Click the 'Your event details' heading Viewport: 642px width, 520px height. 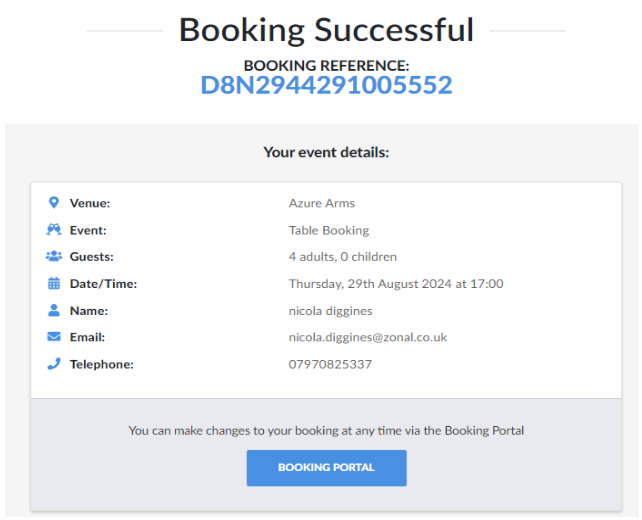click(x=326, y=153)
